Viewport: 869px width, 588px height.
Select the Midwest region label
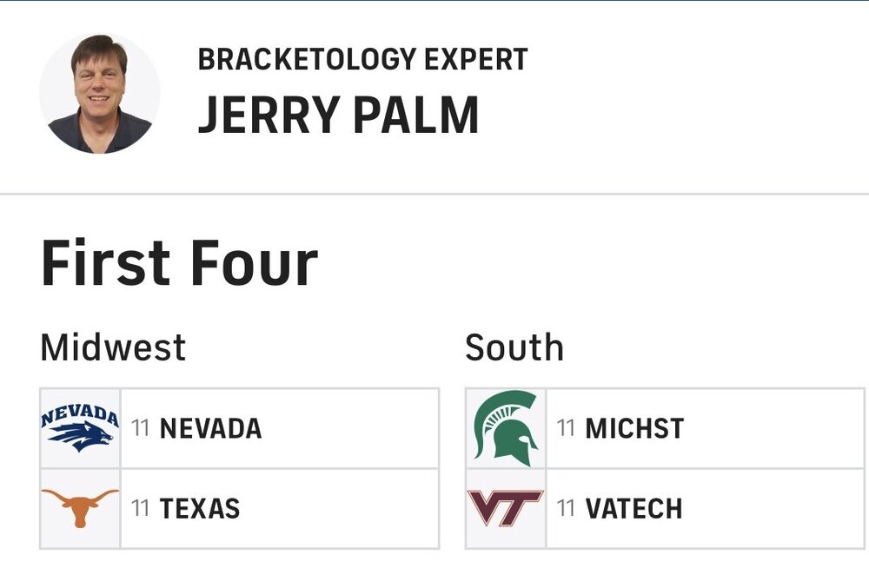coord(113,347)
